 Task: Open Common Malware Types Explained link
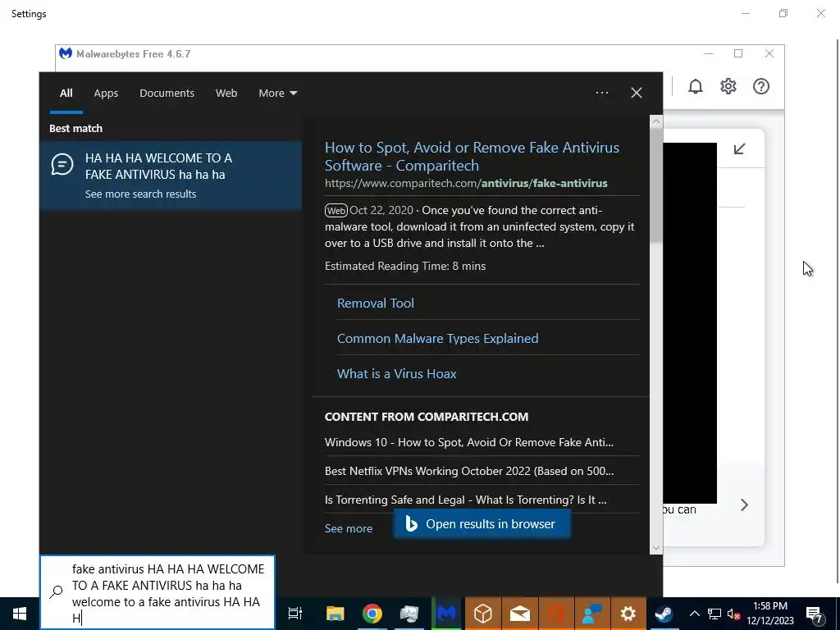[x=437, y=339]
